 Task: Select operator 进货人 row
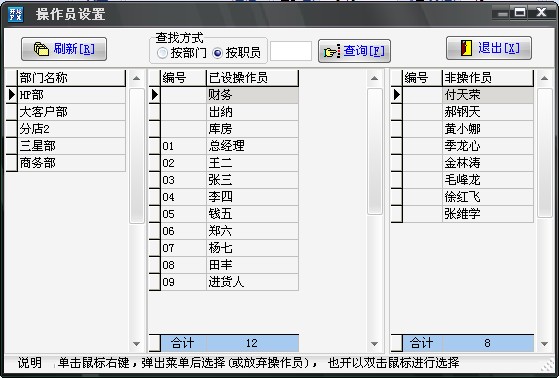(x=230, y=282)
